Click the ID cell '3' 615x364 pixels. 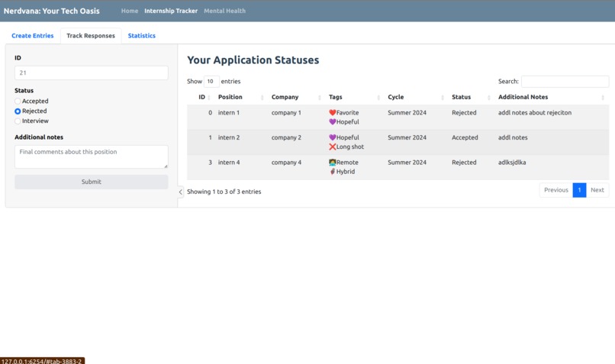point(211,163)
